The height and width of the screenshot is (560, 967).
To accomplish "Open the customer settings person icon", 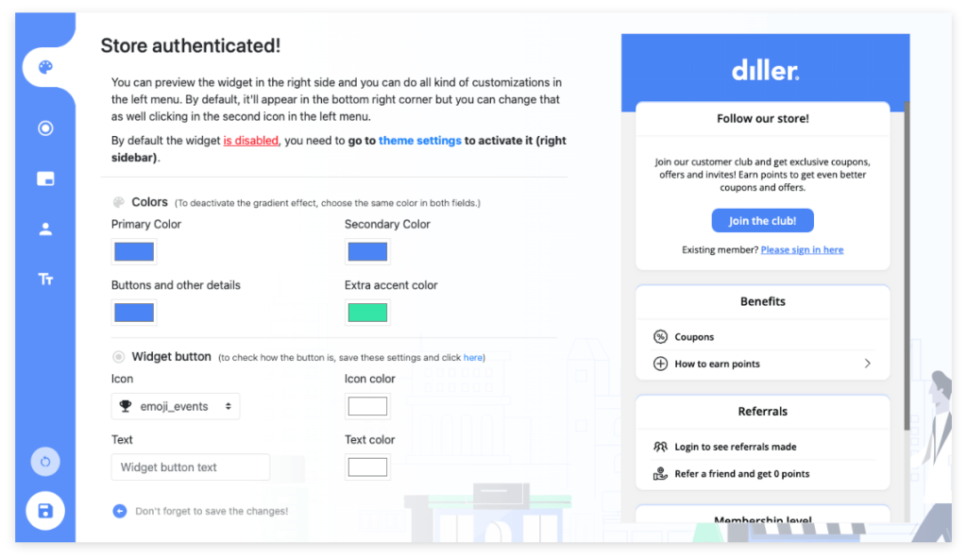I will tap(45, 228).
